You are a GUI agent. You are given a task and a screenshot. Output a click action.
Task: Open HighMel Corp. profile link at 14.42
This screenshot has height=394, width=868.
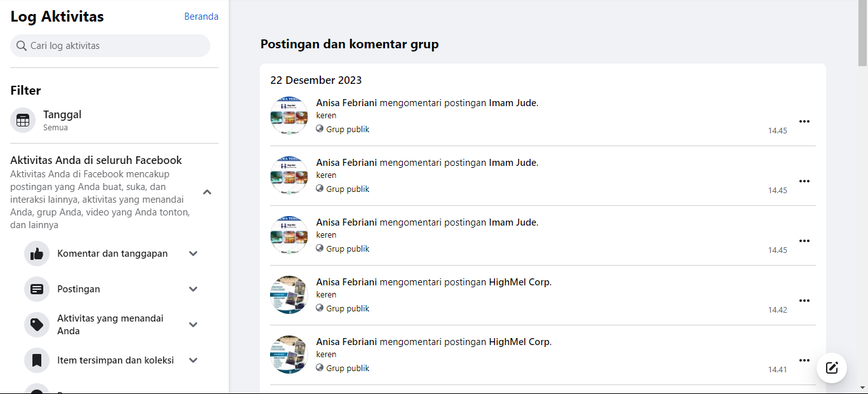click(x=519, y=282)
